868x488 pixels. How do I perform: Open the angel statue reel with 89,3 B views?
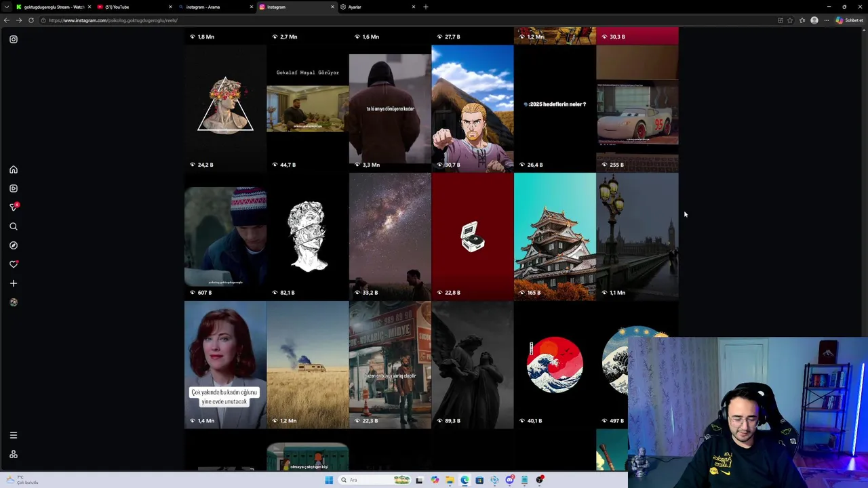[473, 365]
